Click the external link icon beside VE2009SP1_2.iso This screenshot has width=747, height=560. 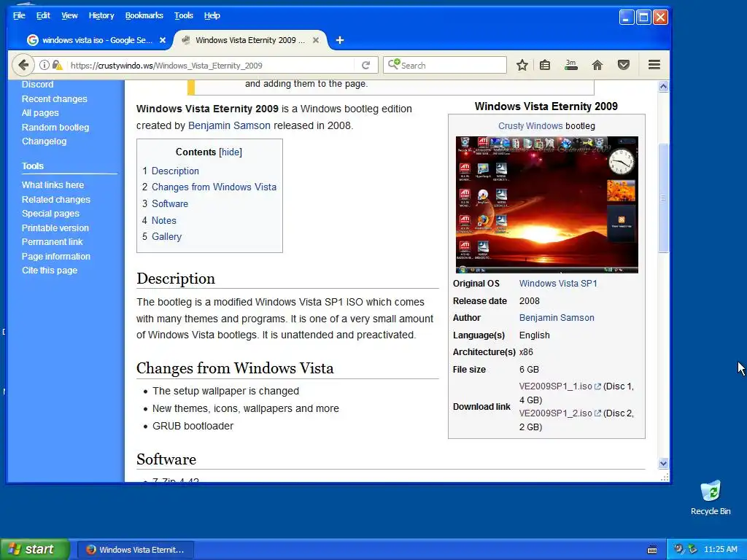click(x=597, y=413)
